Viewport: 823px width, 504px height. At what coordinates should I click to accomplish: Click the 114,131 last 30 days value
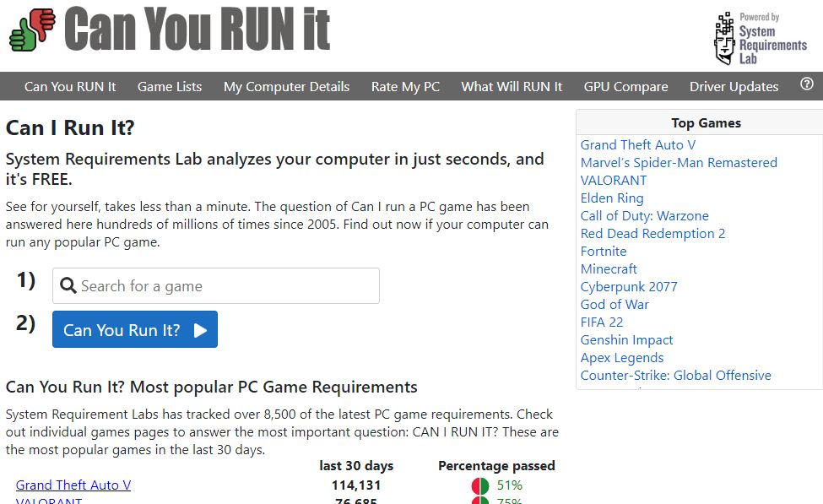tap(356, 485)
